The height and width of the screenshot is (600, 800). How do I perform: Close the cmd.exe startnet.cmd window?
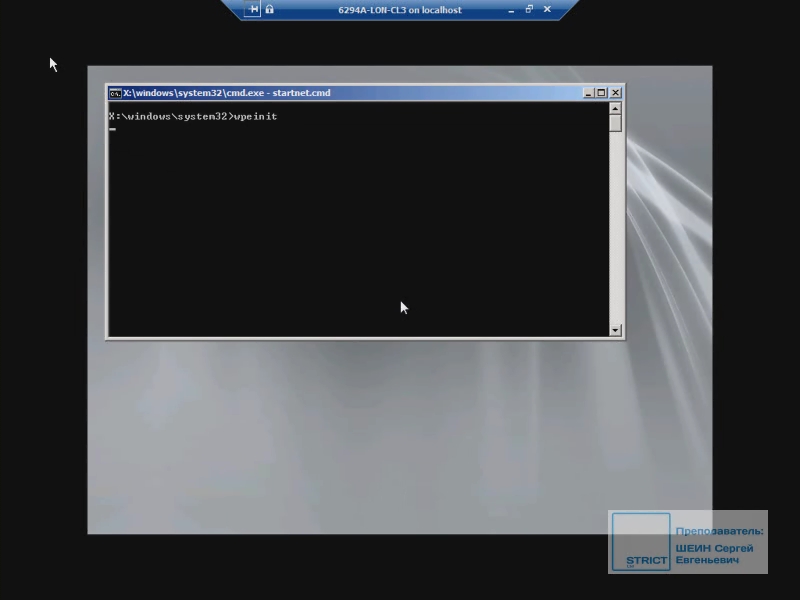pyautogui.click(x=615, y=93)
